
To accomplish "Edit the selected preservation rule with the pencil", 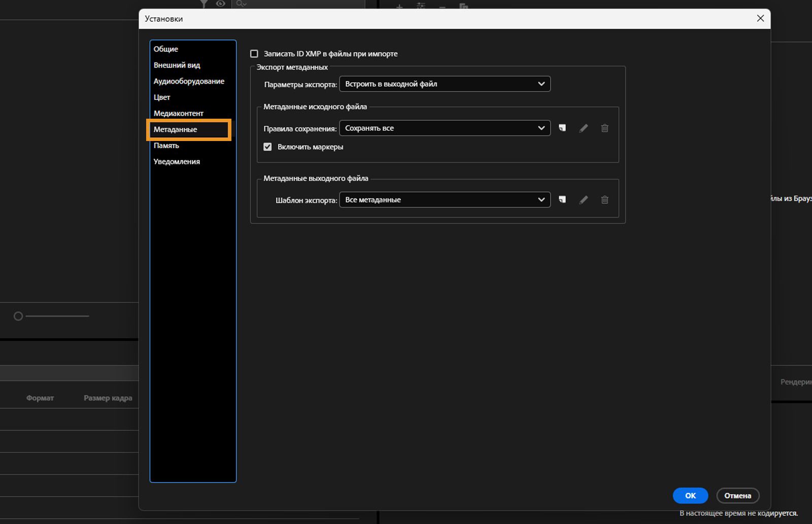I will click(584, 128).
